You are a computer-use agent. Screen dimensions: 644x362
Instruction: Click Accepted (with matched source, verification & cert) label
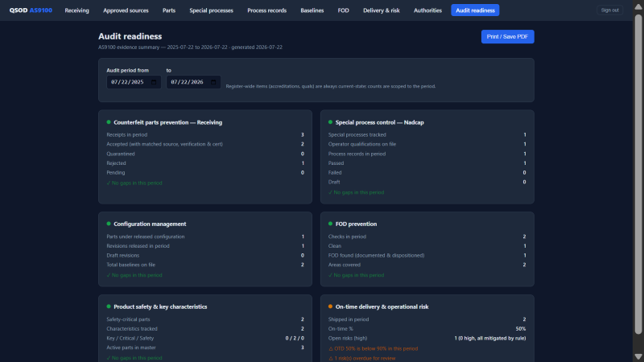click(165, 144)
